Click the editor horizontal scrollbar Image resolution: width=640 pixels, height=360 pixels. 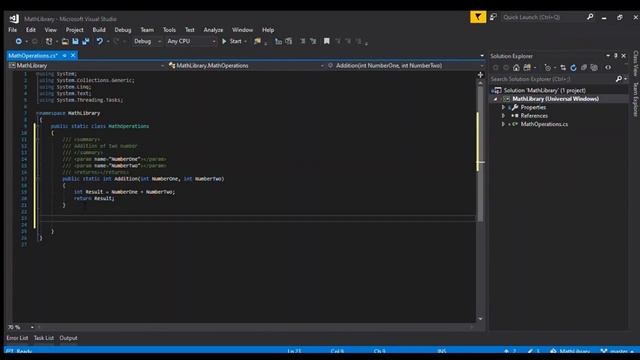(x=255, y=327)
